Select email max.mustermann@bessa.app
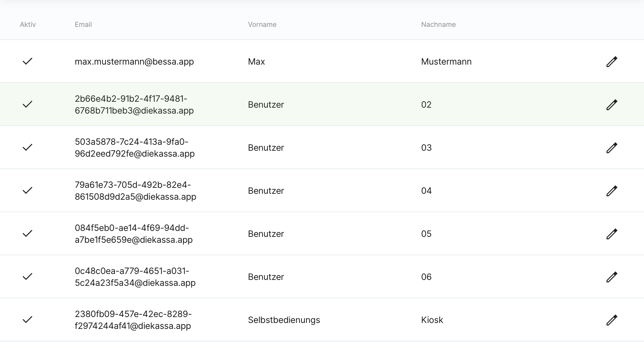644x342 pixels. (x=134, y=61)
